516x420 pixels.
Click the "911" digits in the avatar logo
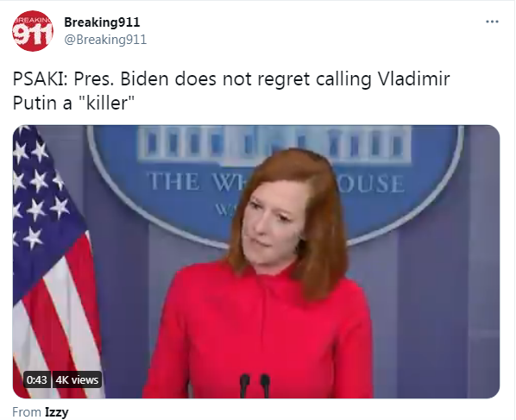tap(32, 34)
